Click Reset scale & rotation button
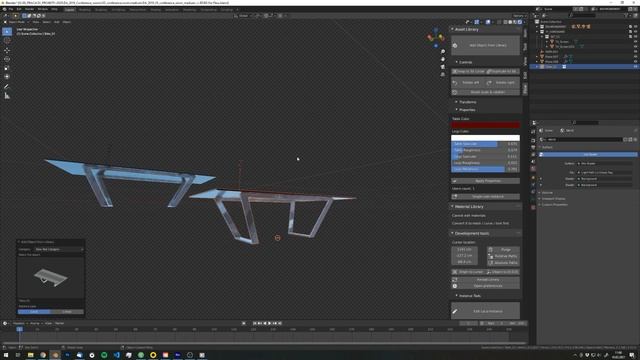 (485, 92)
